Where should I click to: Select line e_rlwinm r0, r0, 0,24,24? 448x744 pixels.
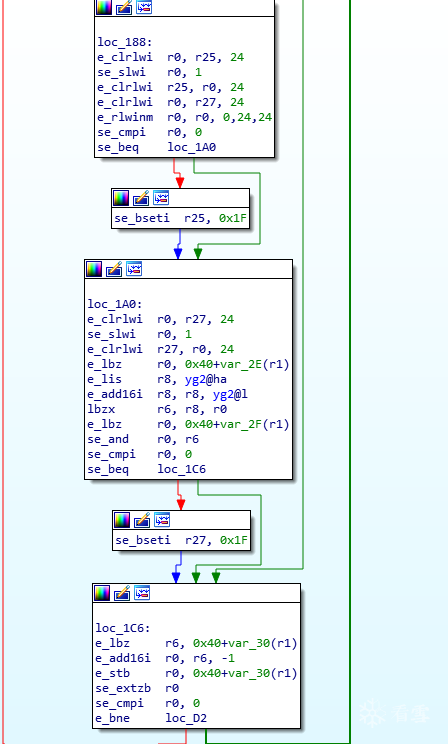click(x=185, y=117)
